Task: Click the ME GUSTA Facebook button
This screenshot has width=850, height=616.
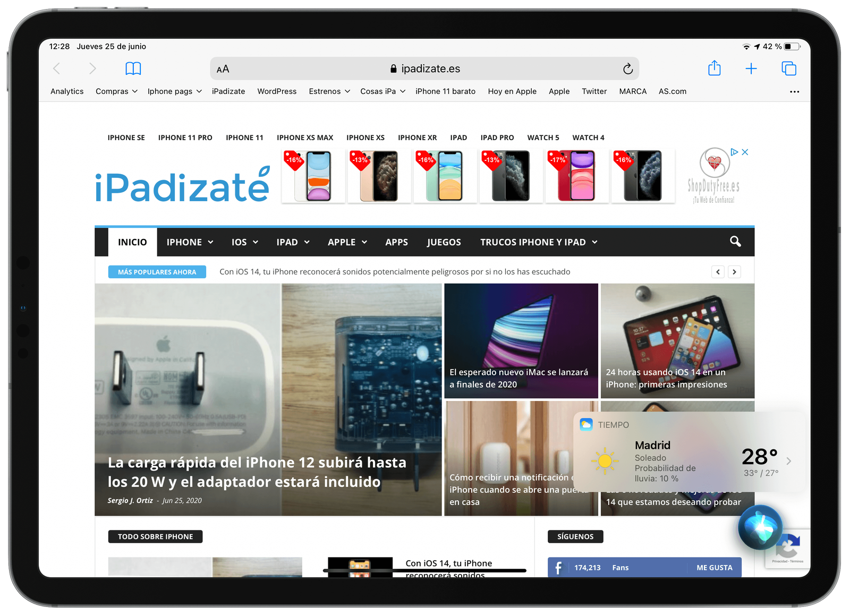Action: [715, 568]
